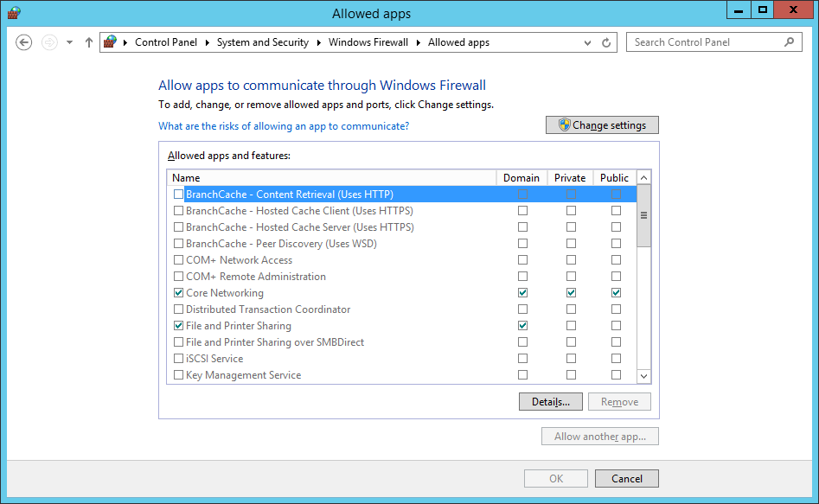Image resolution: width=819 pixels, height=504 pixels.
Task: Click the search magnifier icon
Action: [789, 41]
